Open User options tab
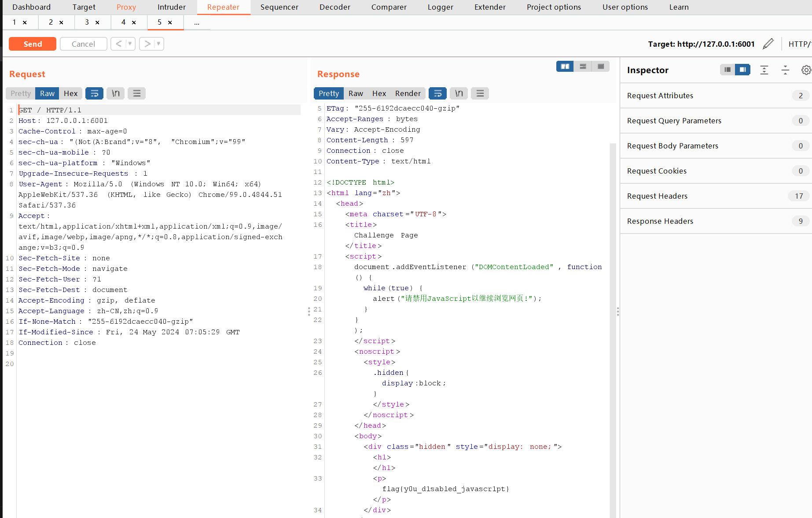The image size is (812, 518). (x=625, y=7)
